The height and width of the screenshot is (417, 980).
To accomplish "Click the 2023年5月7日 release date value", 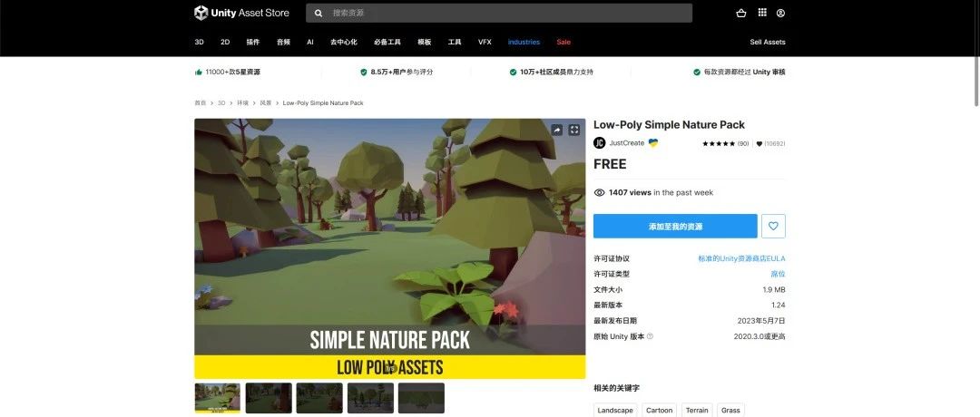I will pyautogui.click(x=761, y=321).
